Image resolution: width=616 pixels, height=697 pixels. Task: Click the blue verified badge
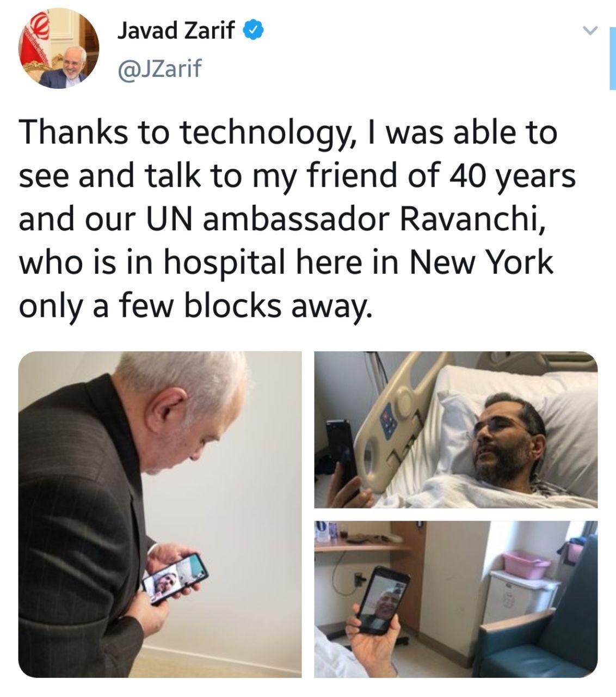[x=254, y=30]
